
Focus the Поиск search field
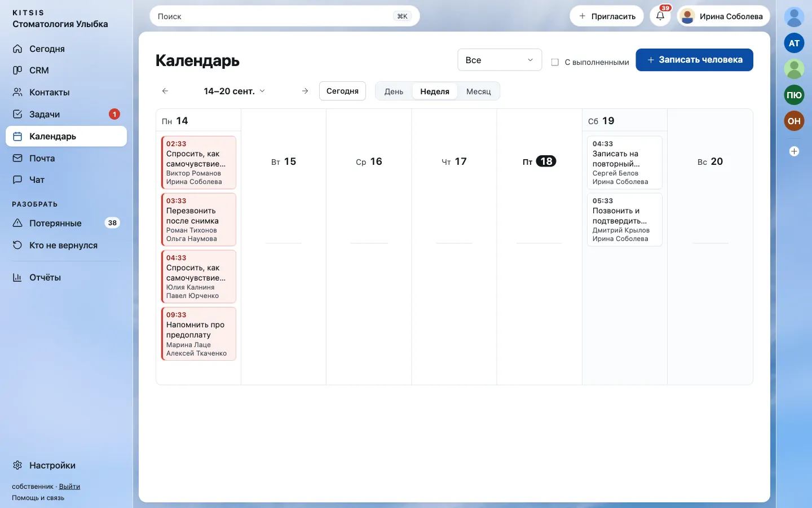285,16
